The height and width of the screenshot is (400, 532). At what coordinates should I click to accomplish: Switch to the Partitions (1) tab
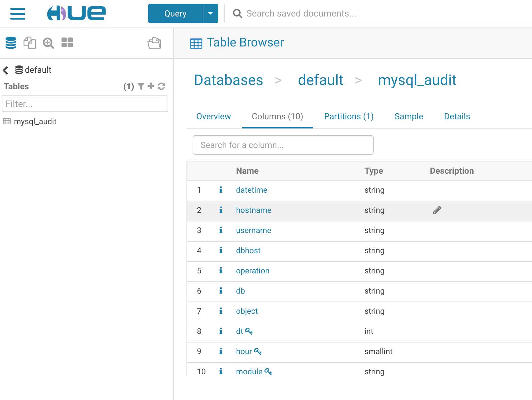pyautogui.click(x=349, y=117)
